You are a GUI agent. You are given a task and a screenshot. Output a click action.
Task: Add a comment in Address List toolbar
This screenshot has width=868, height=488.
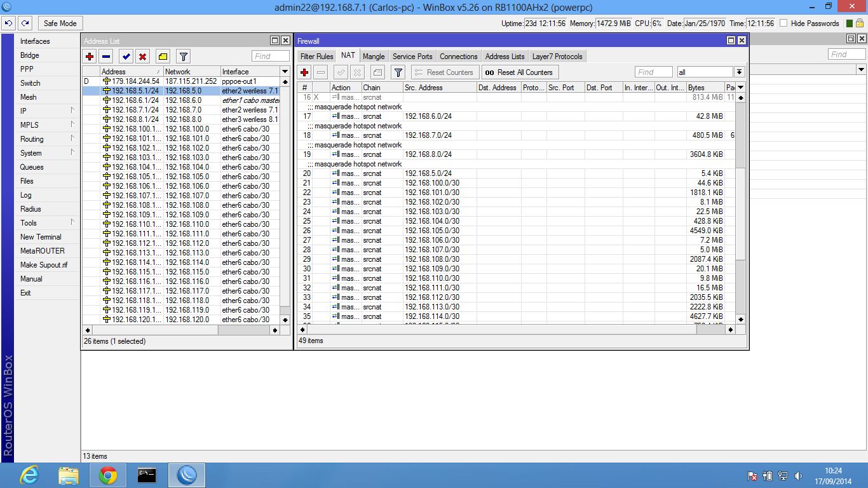[x=163, y=57]
